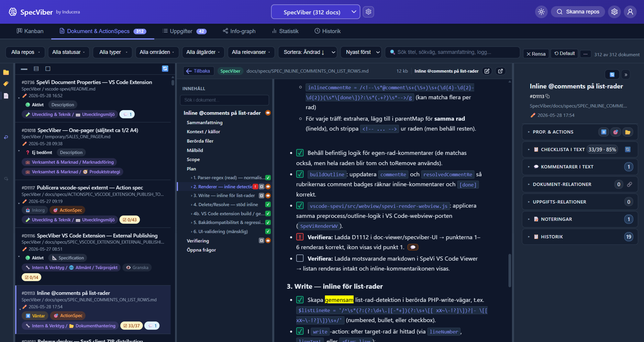The image size is (644, 342).
Task: Open the 'Alla statusar' filter dropdown
Action: click(x=69, y=52)
